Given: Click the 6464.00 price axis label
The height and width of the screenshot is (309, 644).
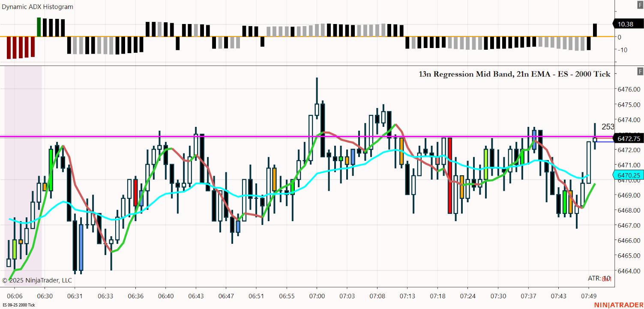Looking at the screenshot, I should pos(628,271).
